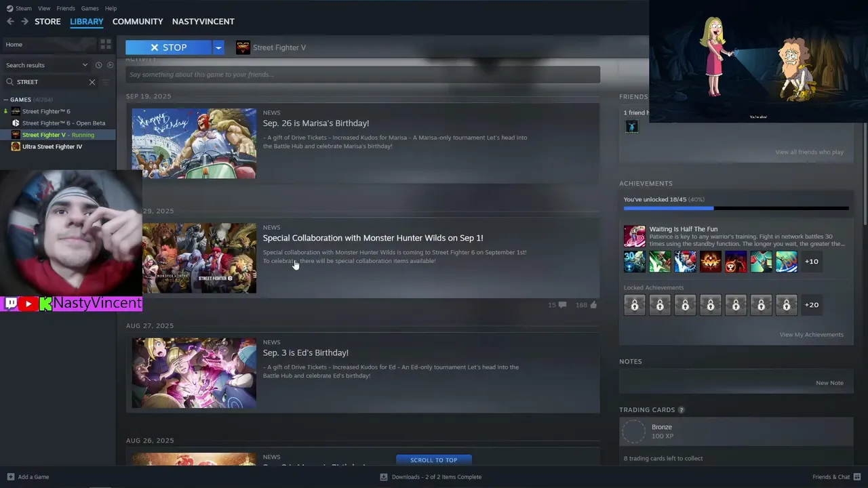Viewport: 868px width, 488px height.
Task: Click the Add a Game plus icon
Action: [x=10, y=477]
